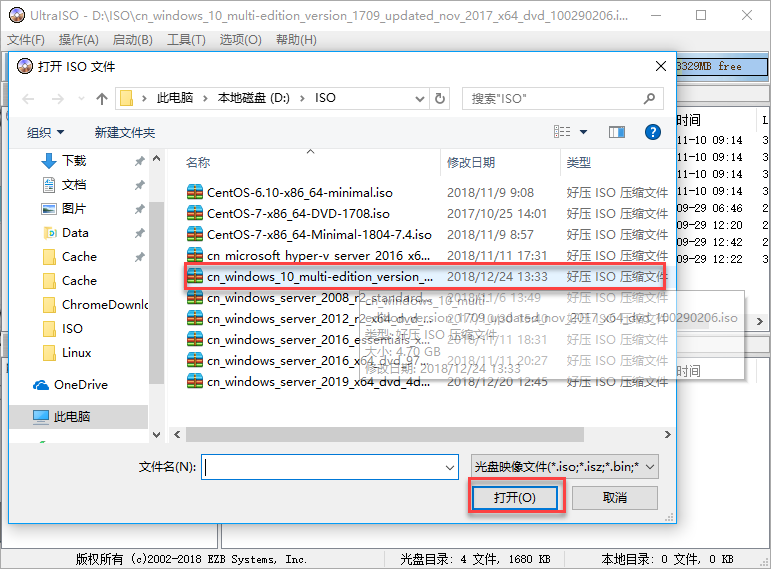Open the 选项(O) menu

[x=240, y=39]
